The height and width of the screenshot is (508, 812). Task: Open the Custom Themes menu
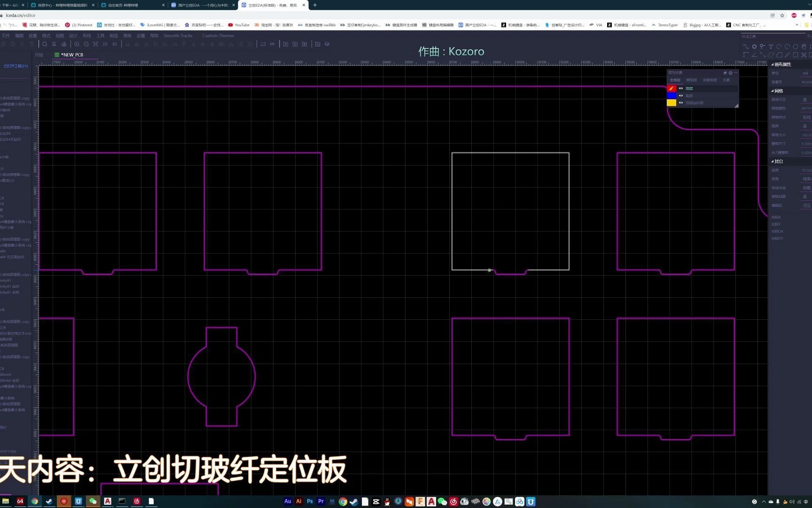point(218,36)
